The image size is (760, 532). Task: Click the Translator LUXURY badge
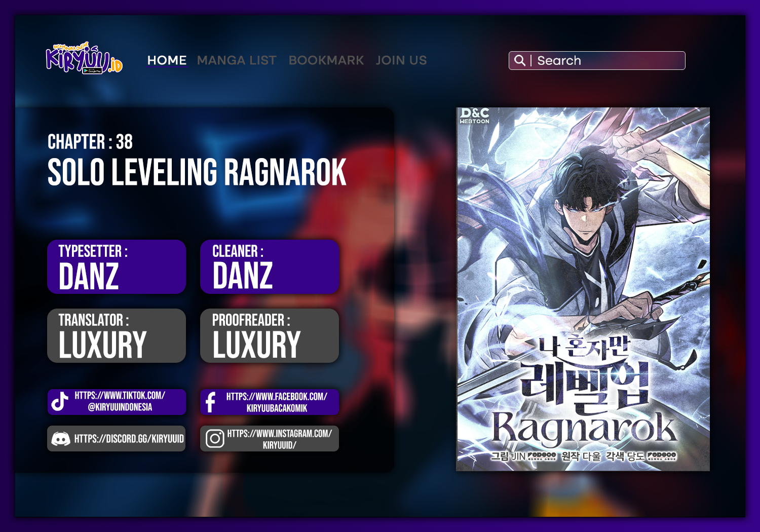[117, 335]
